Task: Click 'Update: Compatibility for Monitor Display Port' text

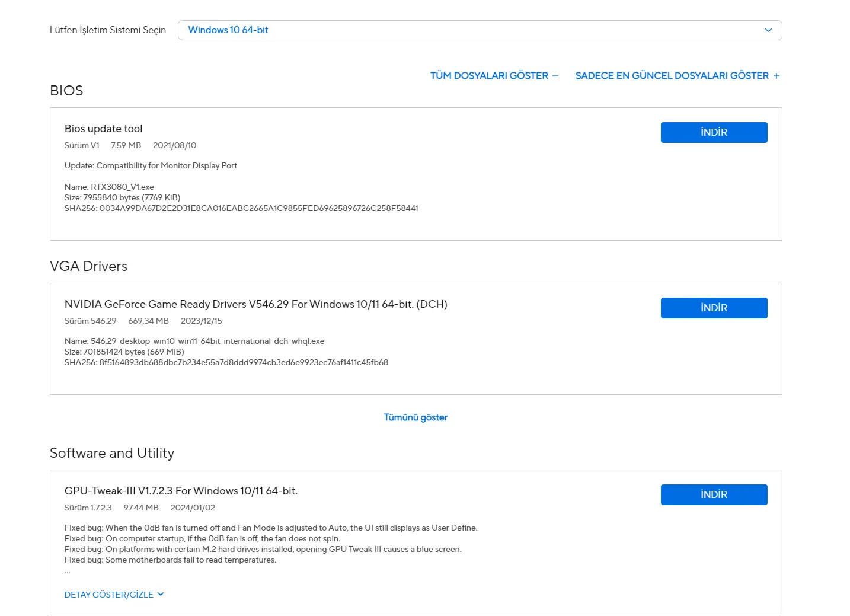Action: point(151,165)
